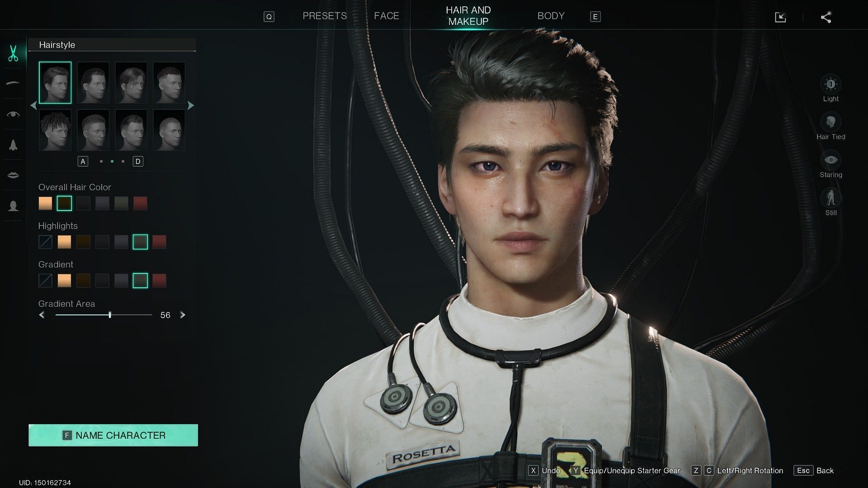
Task: Switch to the FACE customization tab
Action: point(387,15)
